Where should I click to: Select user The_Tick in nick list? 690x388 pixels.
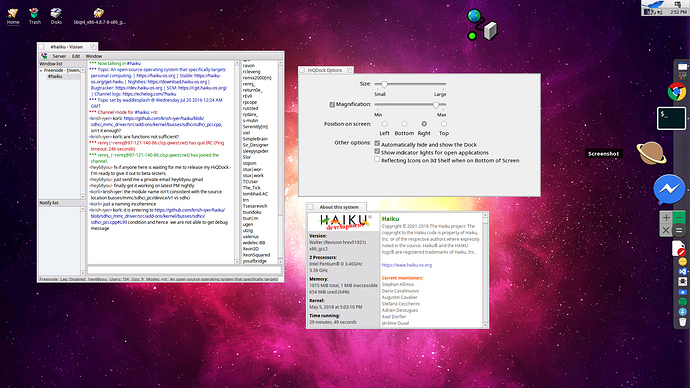[x=251, y=187]
